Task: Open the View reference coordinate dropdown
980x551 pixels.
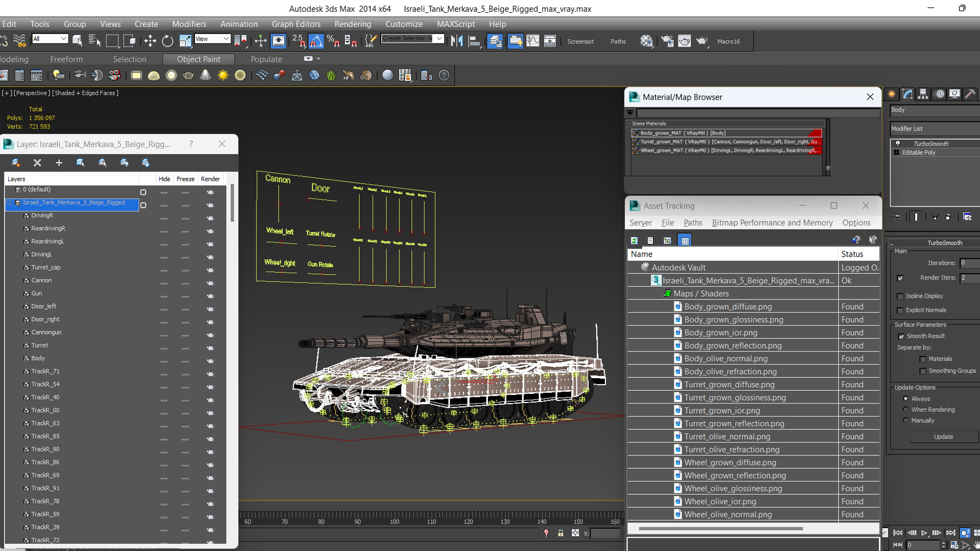Action: 212,39
